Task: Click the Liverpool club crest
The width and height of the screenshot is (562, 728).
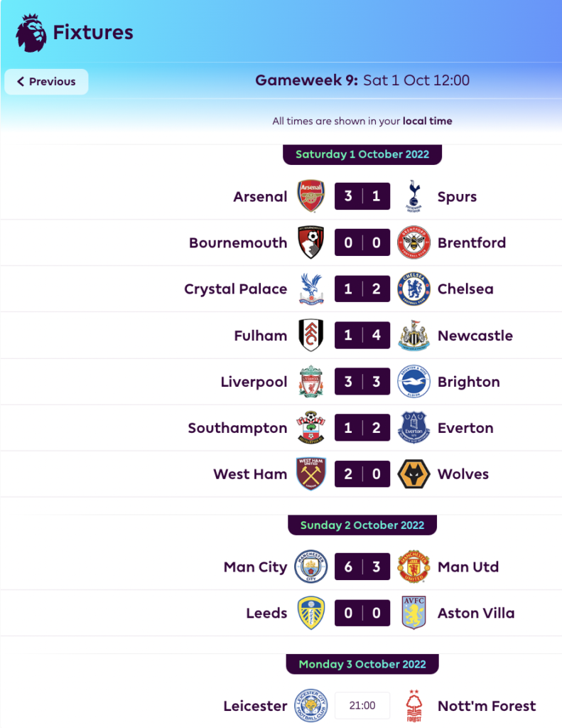Action: [311, 382]
